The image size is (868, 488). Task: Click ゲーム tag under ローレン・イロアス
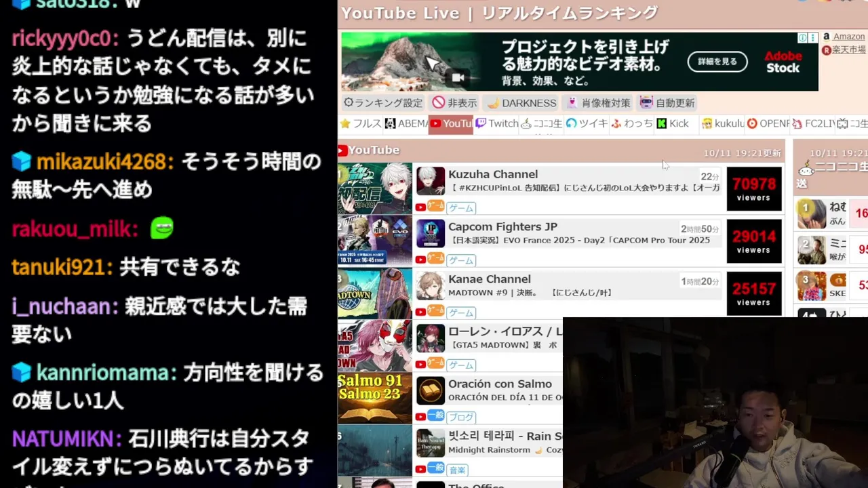click(x=460, y=365)
